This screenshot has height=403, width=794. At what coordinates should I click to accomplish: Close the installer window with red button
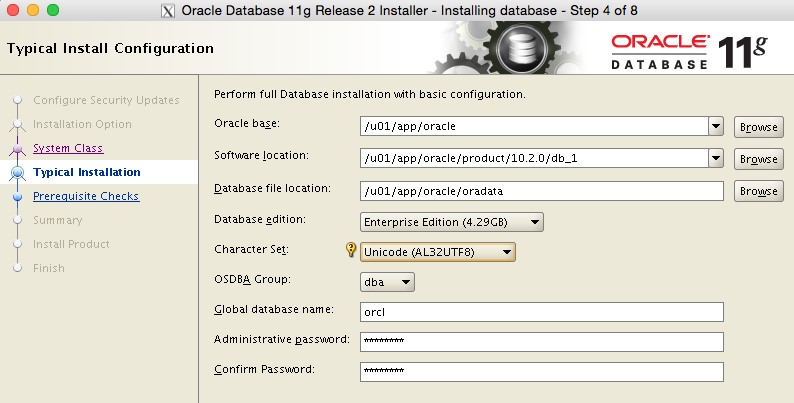(x=13, y=10)
